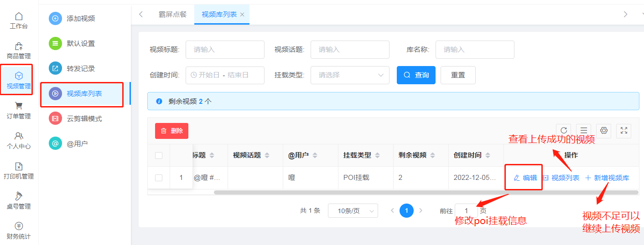Image resolution: width=644 pixels, height=245 pixels.
Task: Sort by 标题 column
Action: pos(212,155)
